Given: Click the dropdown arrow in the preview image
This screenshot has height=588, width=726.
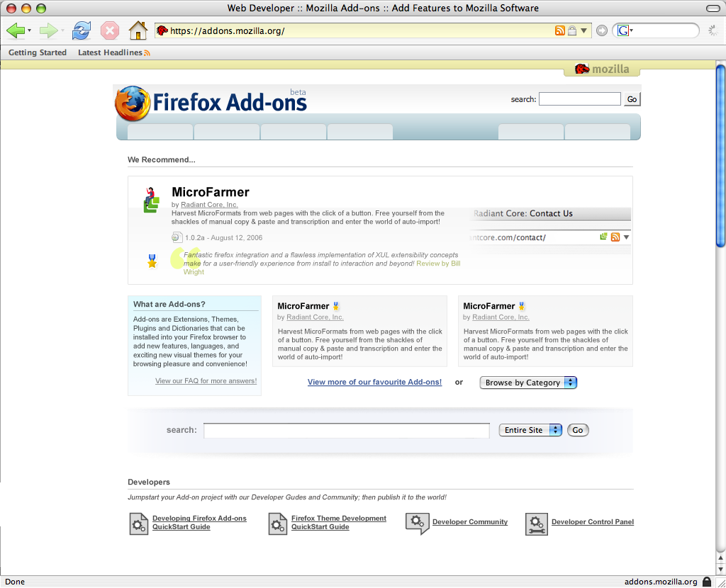Looking at the screenshot, I should [x=626, y=237].
